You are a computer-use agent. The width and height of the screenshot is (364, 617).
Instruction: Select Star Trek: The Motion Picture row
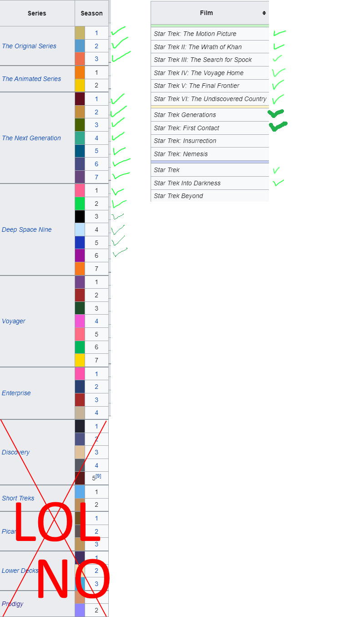210,34
